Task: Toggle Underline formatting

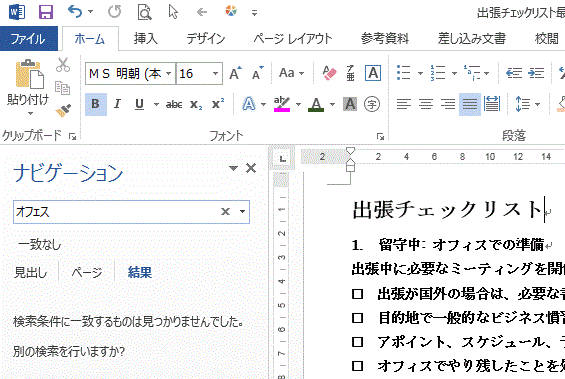Action: point(139,104)
